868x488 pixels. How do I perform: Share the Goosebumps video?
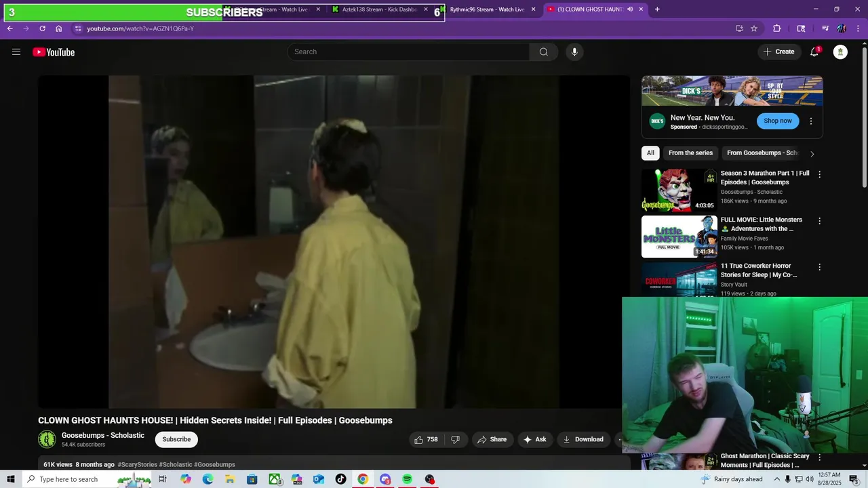coord(492,439)
